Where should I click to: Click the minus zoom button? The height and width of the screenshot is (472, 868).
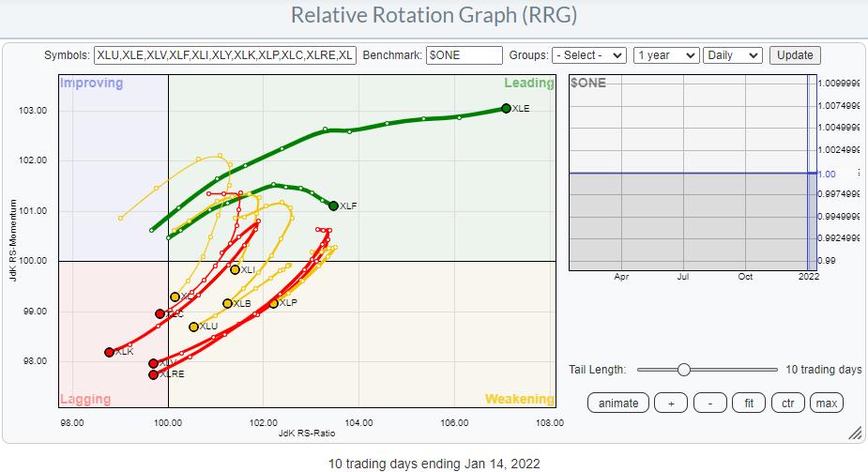coord(709,403)
